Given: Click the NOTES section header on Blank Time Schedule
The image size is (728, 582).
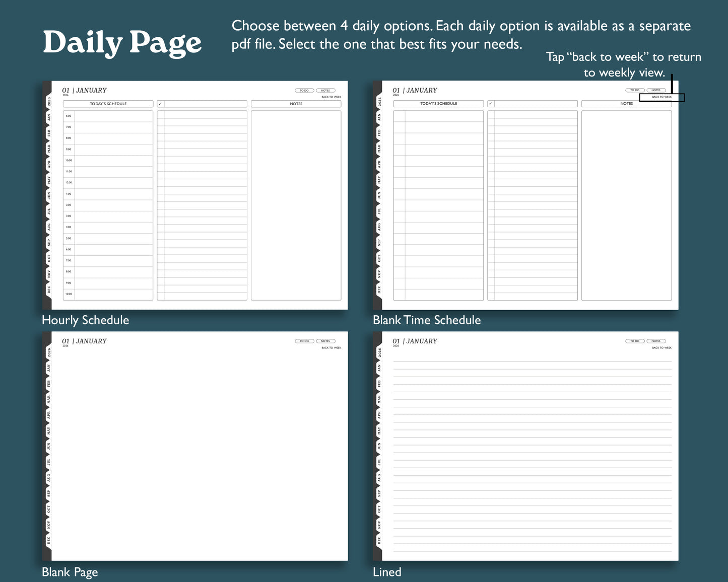Looking at the screenshot, I should [626, 104].
